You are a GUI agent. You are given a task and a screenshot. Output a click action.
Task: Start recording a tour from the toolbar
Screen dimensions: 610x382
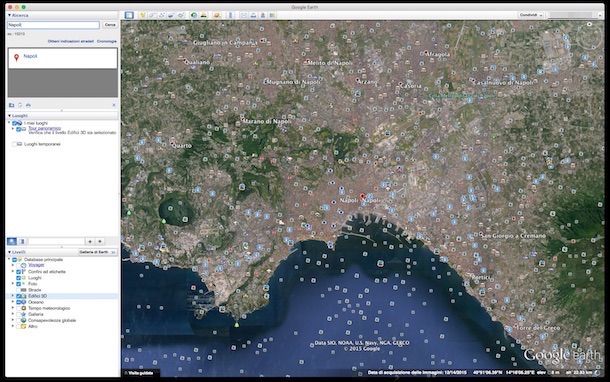[x=181, y=15]
